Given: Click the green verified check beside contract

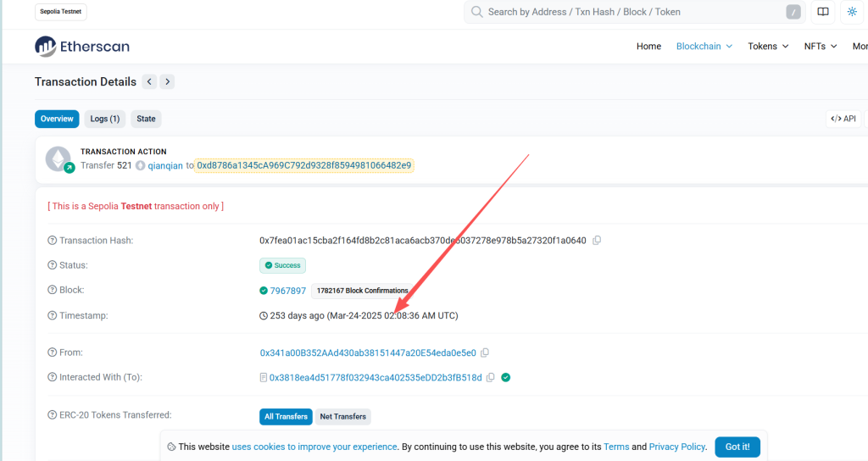Looking at the screenshot, I should coord(505,377).
